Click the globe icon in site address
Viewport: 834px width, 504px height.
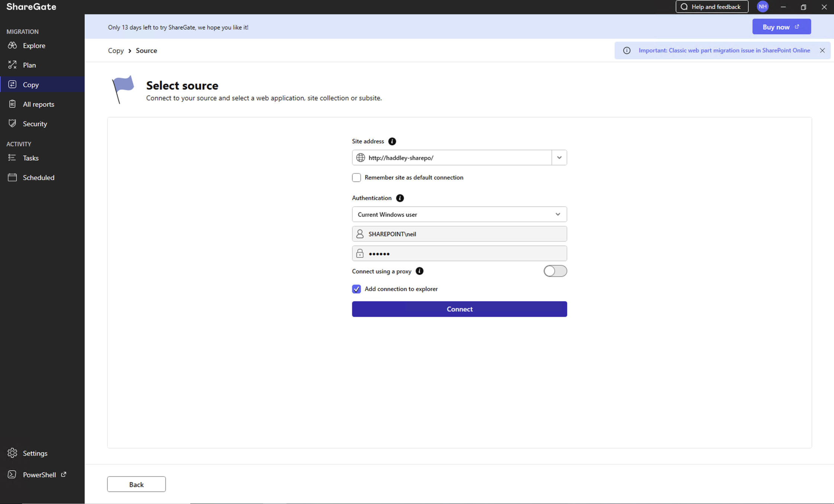tap(360, 158)
